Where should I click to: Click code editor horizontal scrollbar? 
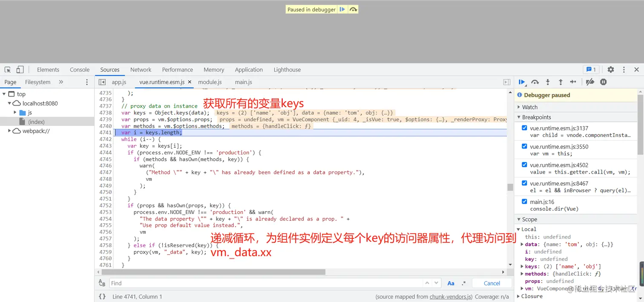click(x=213, y=272)
